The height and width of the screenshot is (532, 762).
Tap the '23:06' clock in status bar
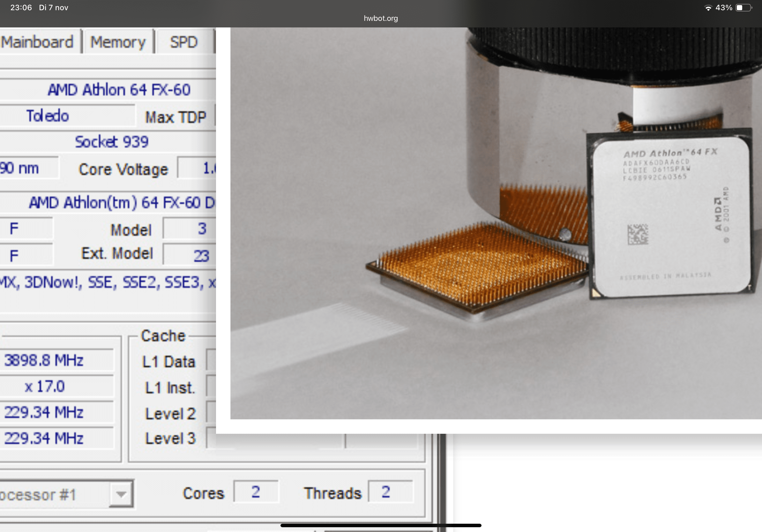pos(21,8)
